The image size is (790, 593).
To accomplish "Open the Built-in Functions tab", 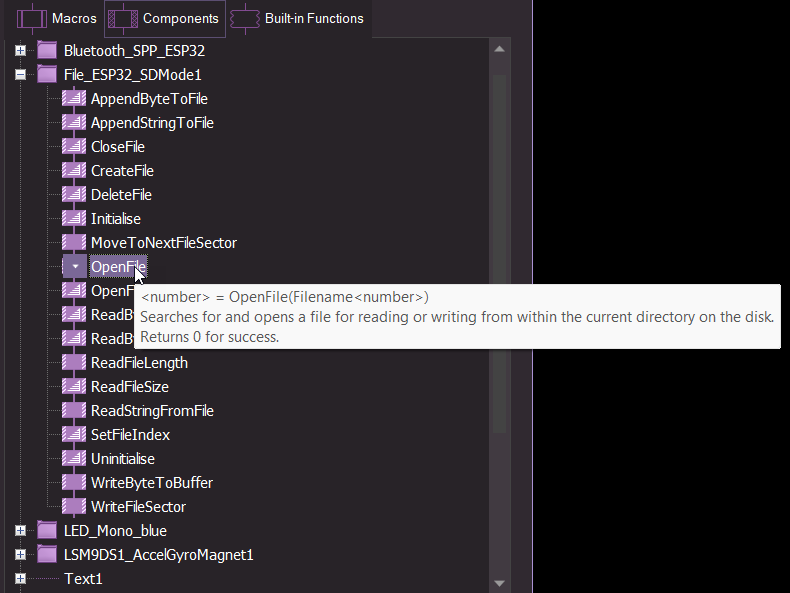I will point(300,18).
